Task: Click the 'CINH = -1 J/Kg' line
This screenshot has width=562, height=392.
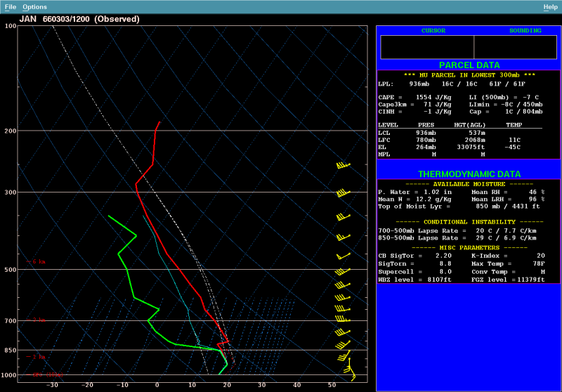Action: point(414,112)
